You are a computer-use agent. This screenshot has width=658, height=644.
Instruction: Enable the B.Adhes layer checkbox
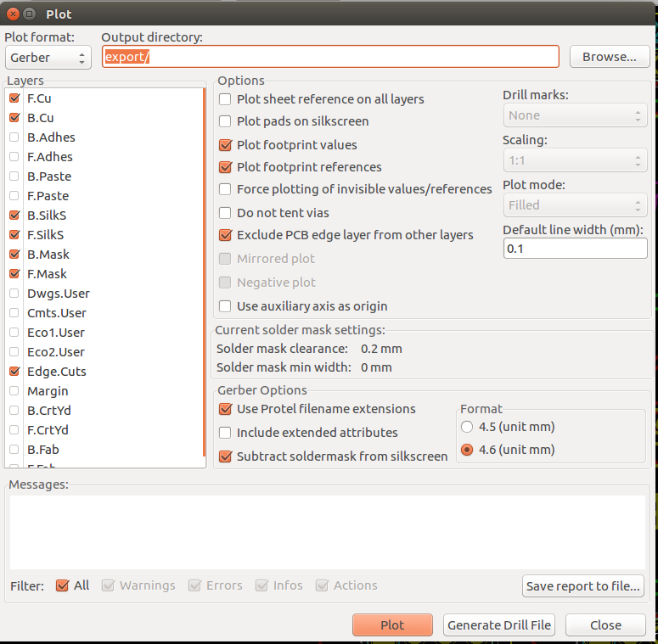tap(14, 137)
